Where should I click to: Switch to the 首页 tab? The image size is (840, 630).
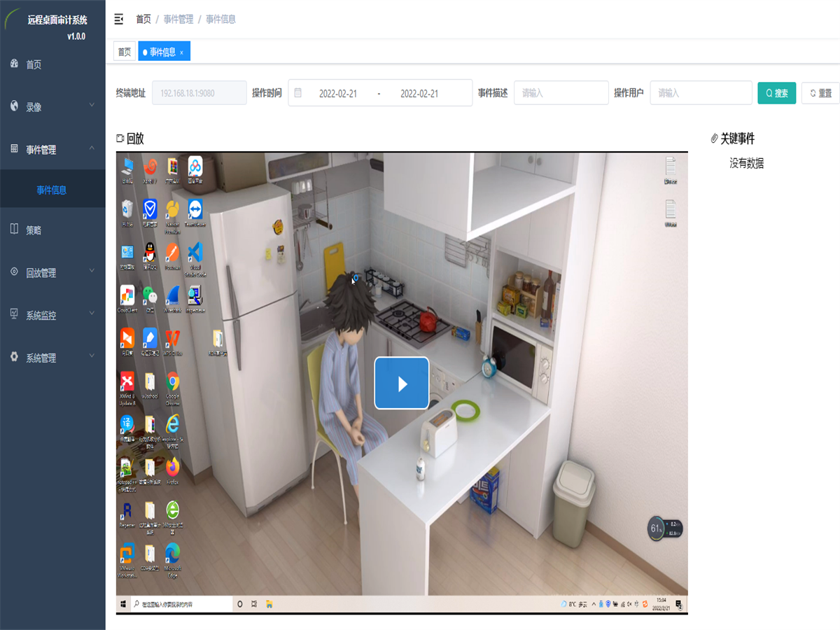125,52
